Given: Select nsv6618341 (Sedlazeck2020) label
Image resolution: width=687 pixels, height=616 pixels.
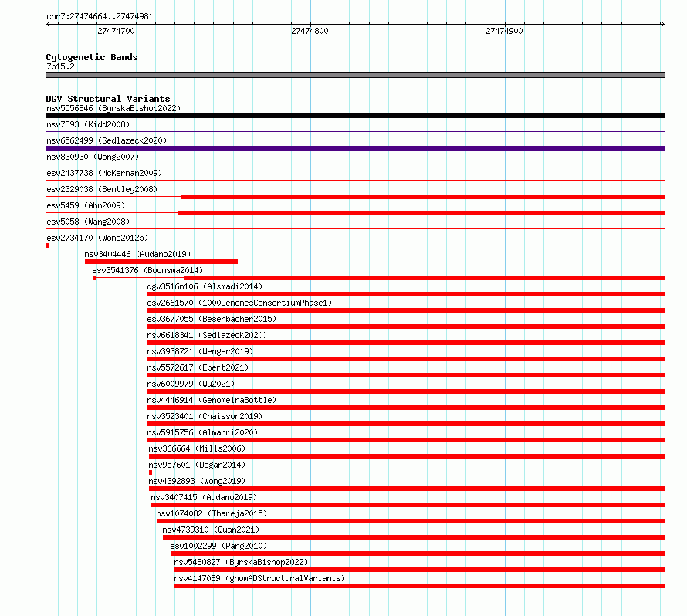Looking at the screenshot, I should (x=207, y=335).
